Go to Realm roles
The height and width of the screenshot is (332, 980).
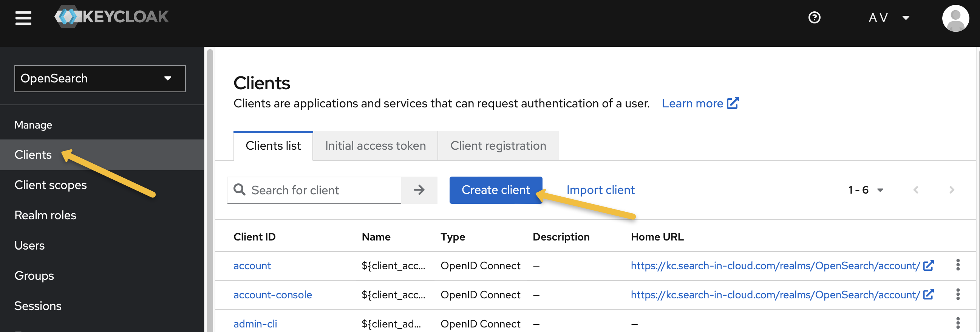coord(102,215)
